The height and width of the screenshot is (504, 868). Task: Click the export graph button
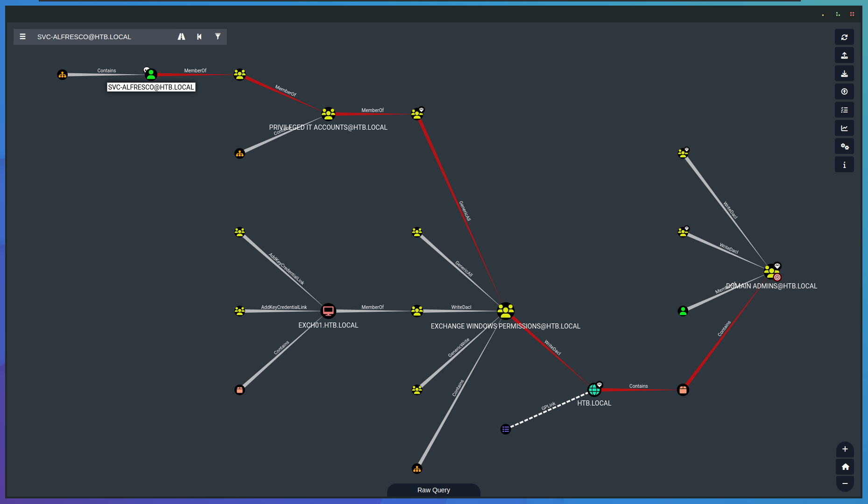click(844, 55)
